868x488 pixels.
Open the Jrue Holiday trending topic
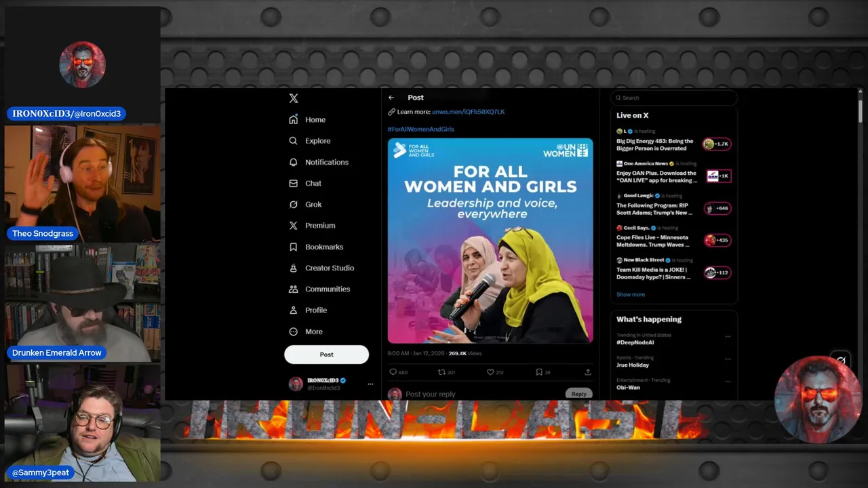633,365
